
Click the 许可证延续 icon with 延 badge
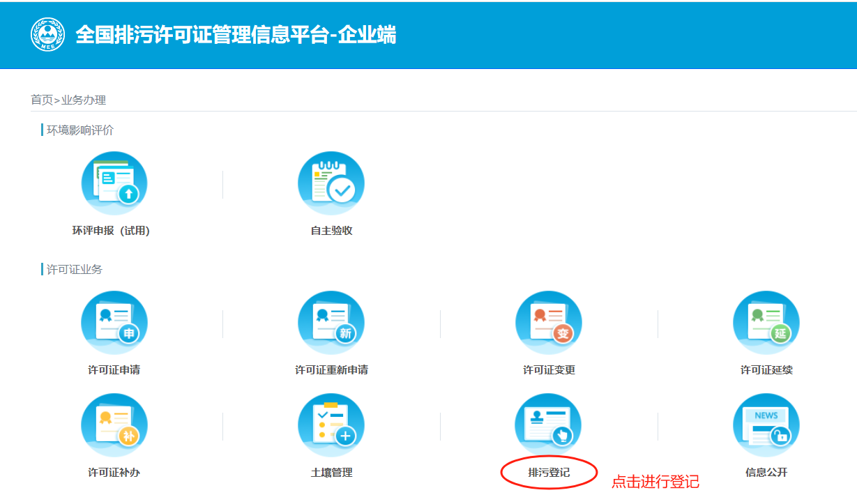[x=766, y=323]
